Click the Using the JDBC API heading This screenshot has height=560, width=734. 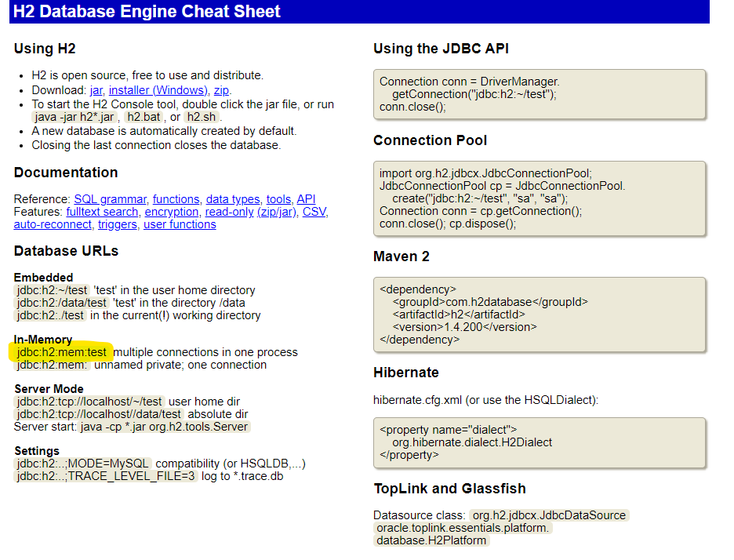point(441,49)
